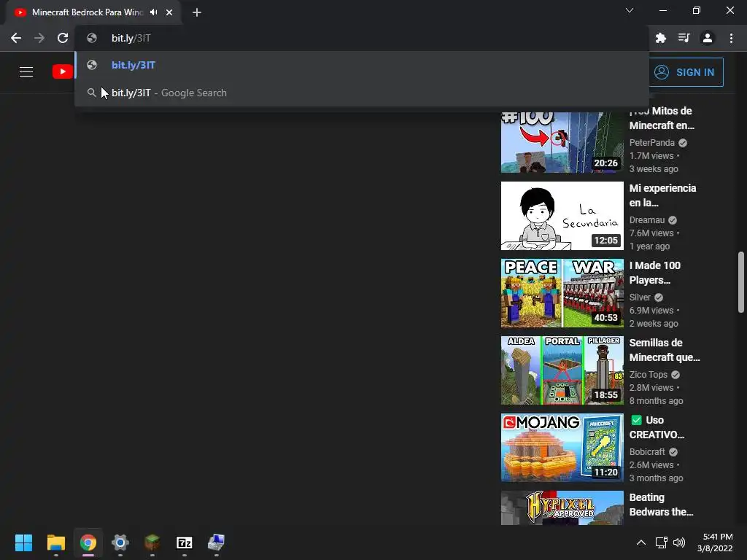This screenshot has height=560, width=747.
Task: Click the page vertical scrollbar thumb
Action: coord(741,282)
